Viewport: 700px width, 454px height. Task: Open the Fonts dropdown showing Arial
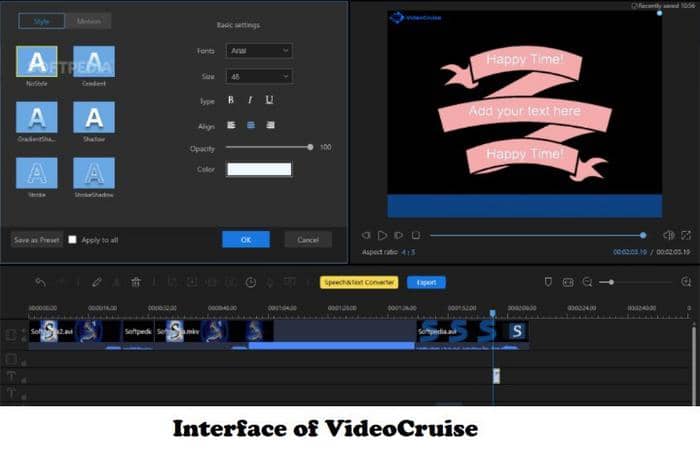(258, 50)
